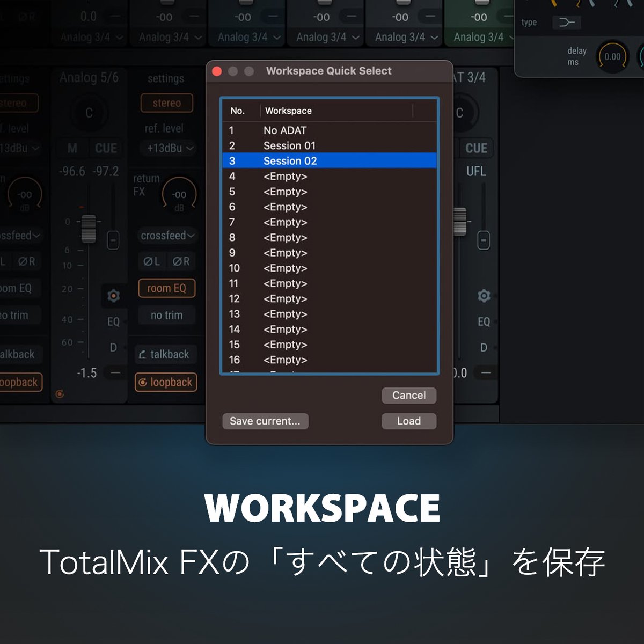Expand the EQ section of Analog 5/6

[x=113, y=321]
